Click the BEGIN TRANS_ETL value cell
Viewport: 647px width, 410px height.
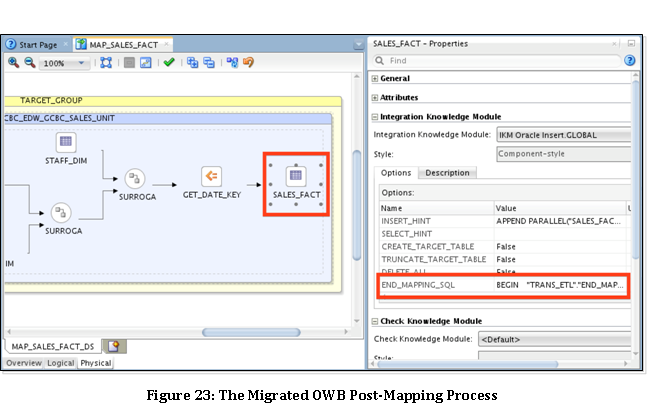click(x=560, y=285)
